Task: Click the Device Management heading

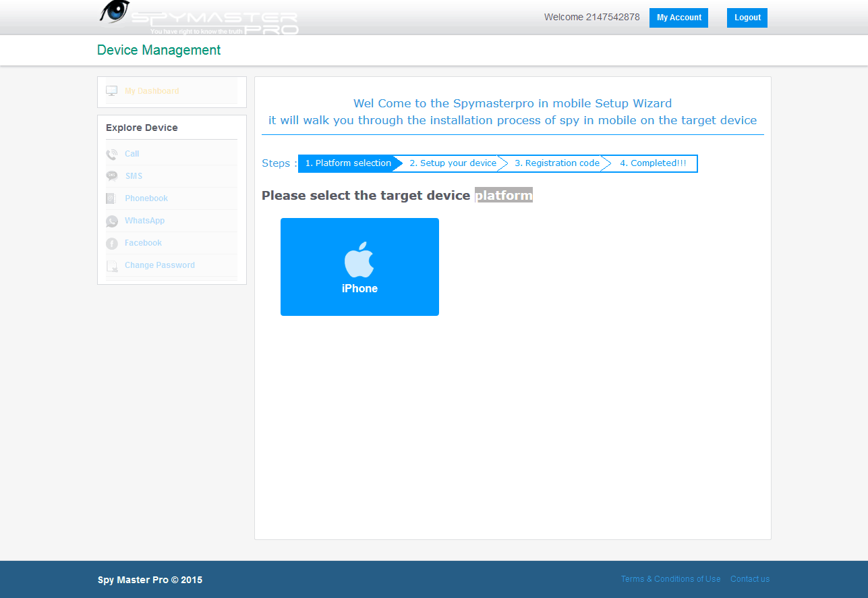Action: (159, 50)
